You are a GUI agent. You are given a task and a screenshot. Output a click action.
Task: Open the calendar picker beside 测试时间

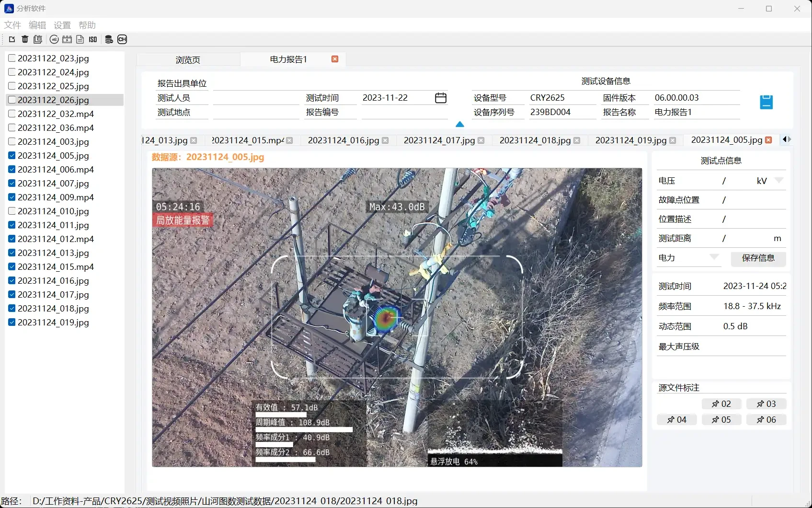tap(440, 98)
